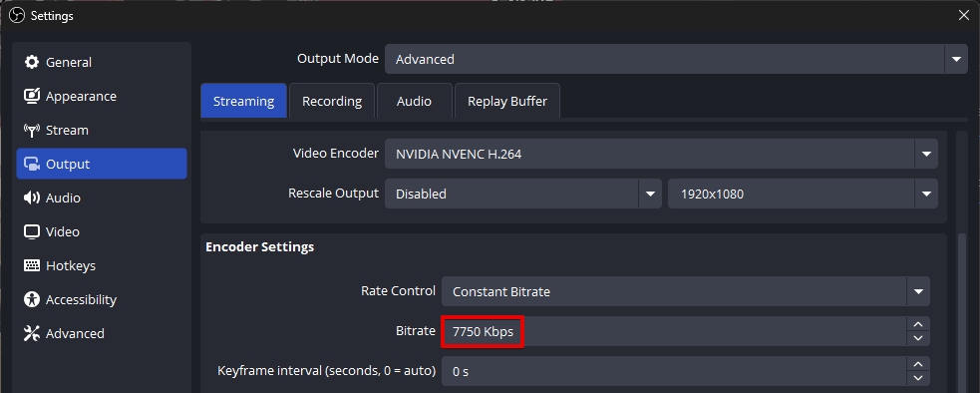Decrease Keyframe interval with down arrow

pos(918,378)
